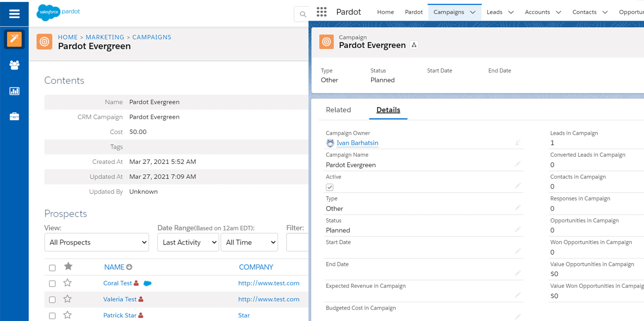Select the Leads nav tab
Screen dimensions: 644x321
point(494,12)
